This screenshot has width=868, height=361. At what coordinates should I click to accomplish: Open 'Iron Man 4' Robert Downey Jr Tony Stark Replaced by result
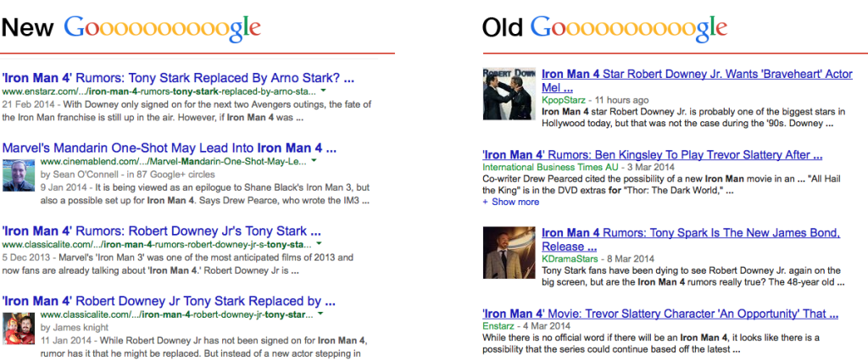point(169,302)
